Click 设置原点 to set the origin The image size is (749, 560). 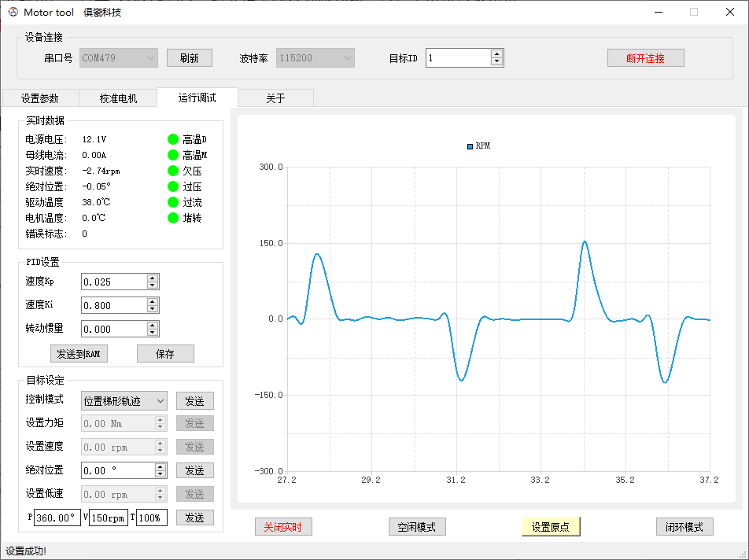tap(551, 526)
